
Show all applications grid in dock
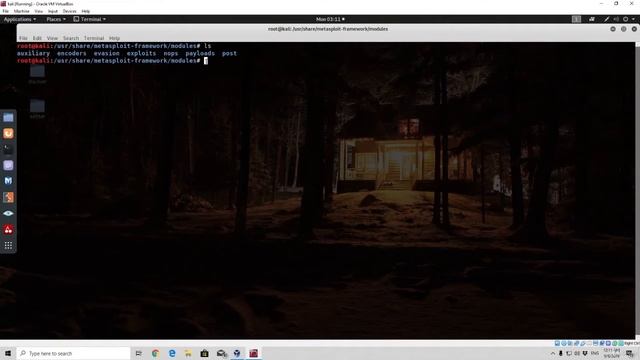pos(8,245)
